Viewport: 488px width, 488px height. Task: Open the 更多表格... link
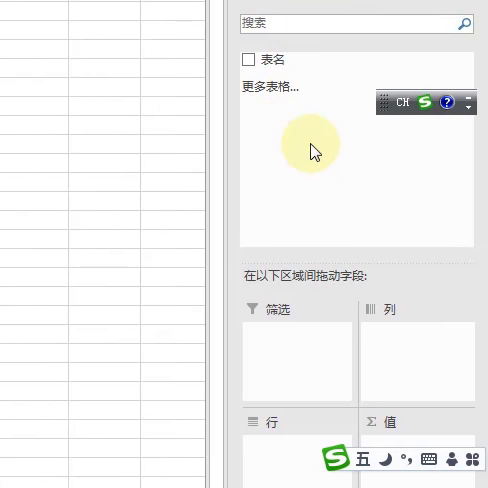270,87
